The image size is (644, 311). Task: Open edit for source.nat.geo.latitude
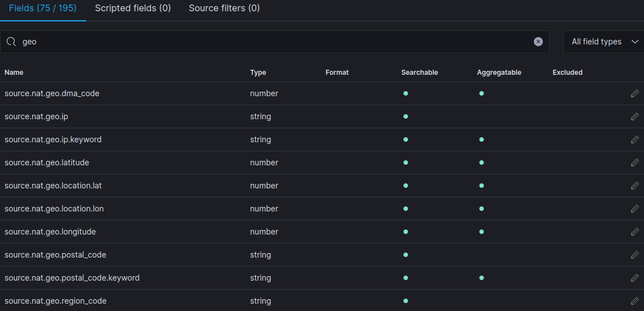634,163
